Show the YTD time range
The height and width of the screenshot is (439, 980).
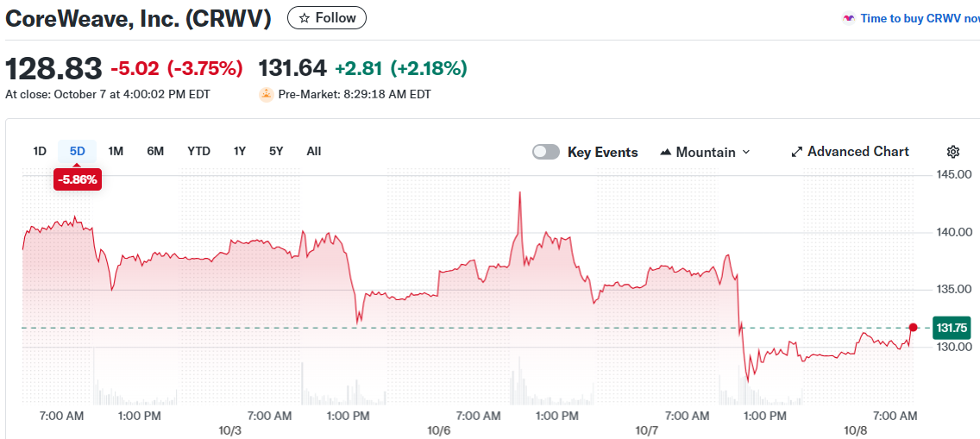(x=198, y=151)
